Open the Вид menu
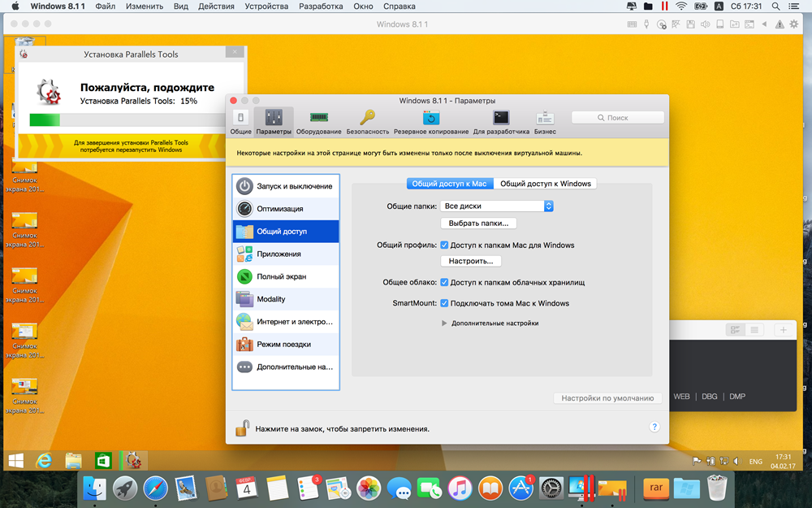The height and width of the screenshot is (508, 812). (x=181, y=7)
